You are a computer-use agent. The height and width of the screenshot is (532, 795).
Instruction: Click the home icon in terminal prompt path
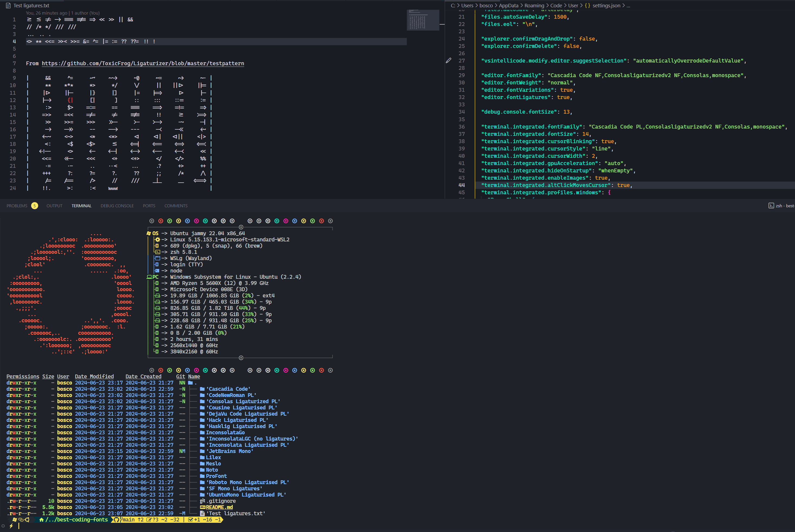click(x=41, y=520)
